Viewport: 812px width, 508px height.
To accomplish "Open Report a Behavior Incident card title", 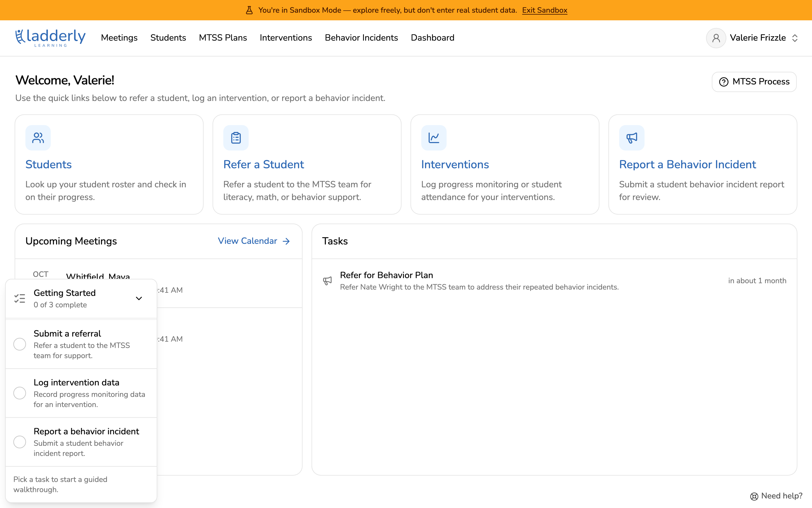I will [687, 164].
